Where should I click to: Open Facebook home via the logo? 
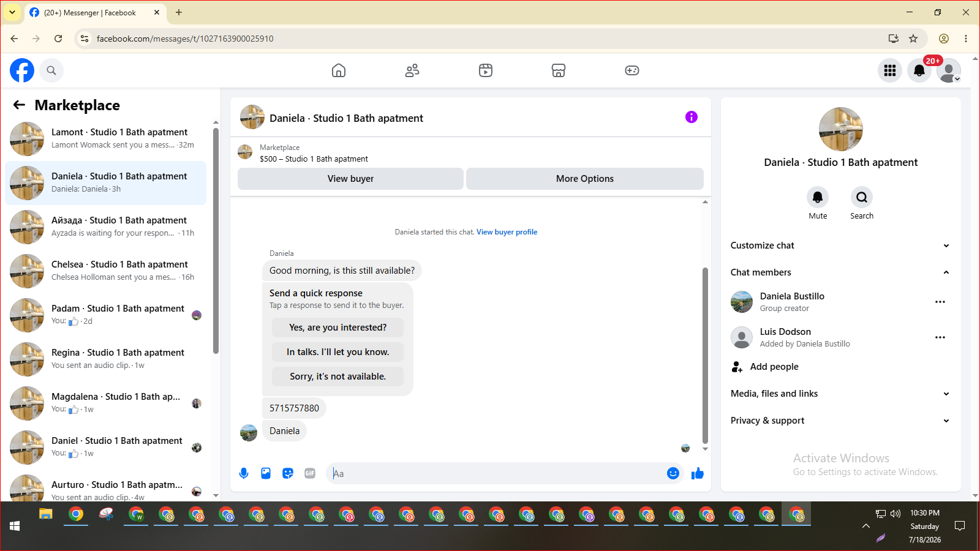click(x=22, y=70)
